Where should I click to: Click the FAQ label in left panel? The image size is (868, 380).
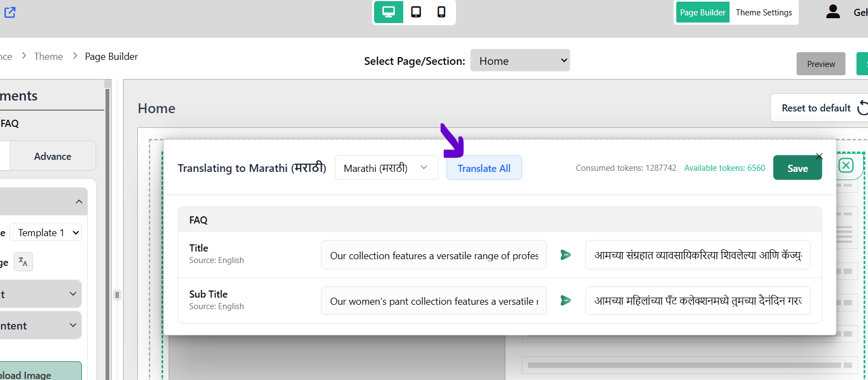9,124
